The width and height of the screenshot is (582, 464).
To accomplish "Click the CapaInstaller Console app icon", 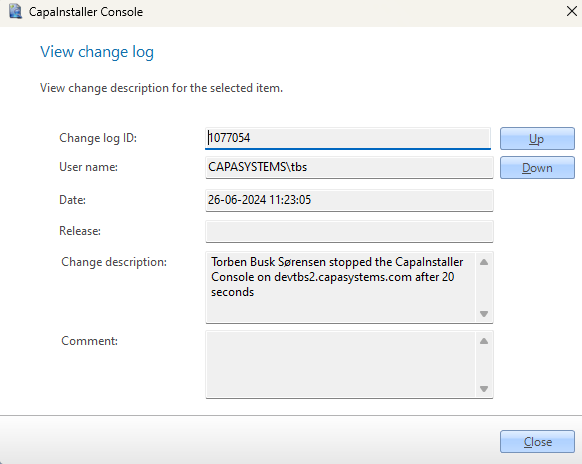I will click(15, 11).
